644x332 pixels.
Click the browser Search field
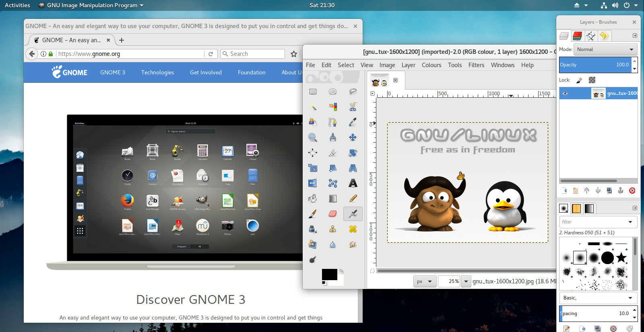point(253,54)
